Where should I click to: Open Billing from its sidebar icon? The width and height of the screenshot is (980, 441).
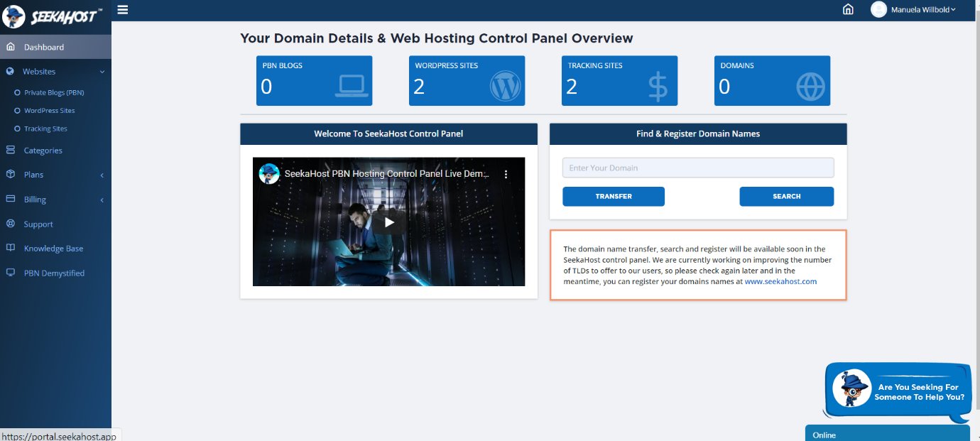pyautogui.click(x=10, y=199)
